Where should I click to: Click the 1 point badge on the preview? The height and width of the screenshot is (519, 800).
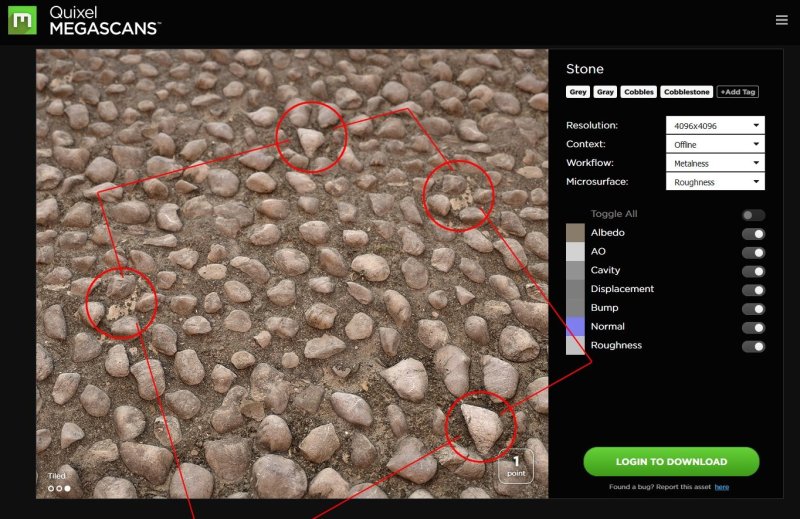pyautogui.click(x=516, y=465)
